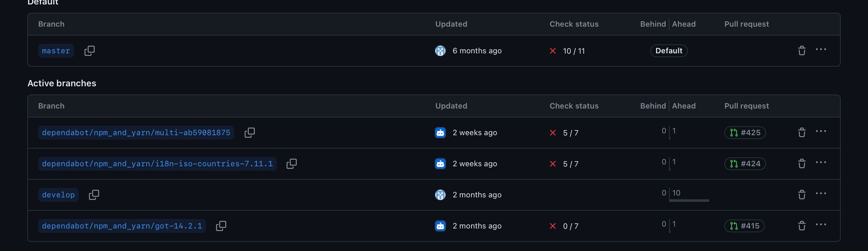Delete the develop branch
The width and height of the screenshot is (868, 251).
pyautogui.click(x=802, y=195)
